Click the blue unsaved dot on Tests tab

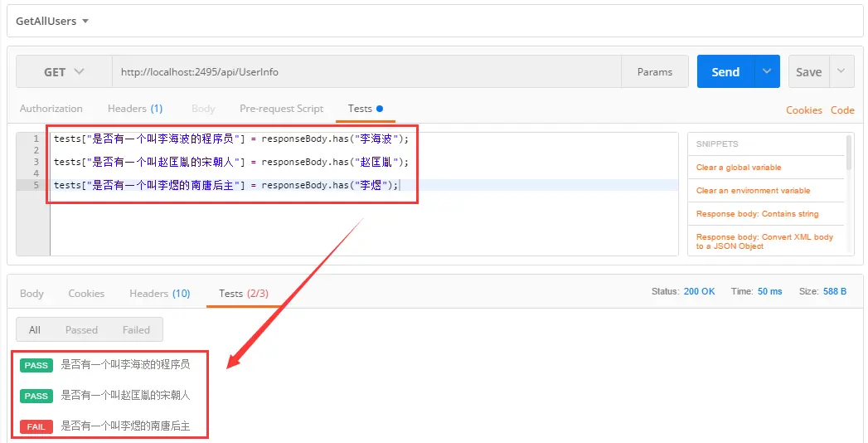380,109
